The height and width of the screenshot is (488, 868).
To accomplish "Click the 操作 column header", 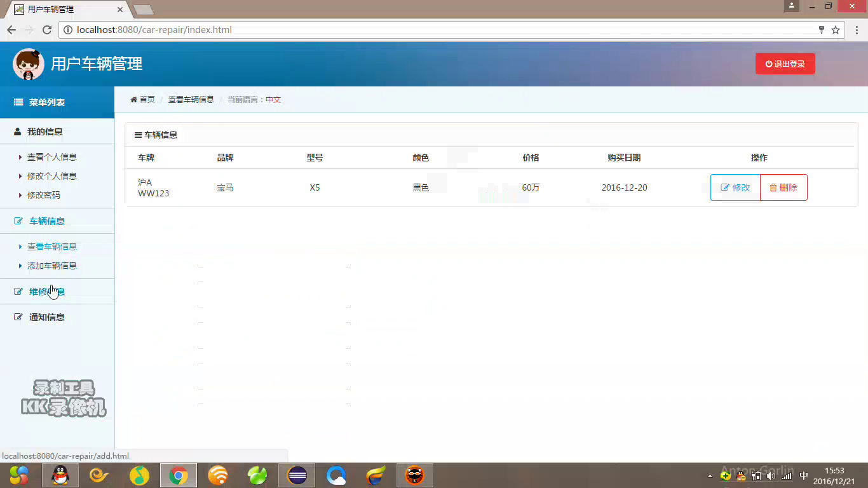I will pyautogui.click(x=759, y=158).
